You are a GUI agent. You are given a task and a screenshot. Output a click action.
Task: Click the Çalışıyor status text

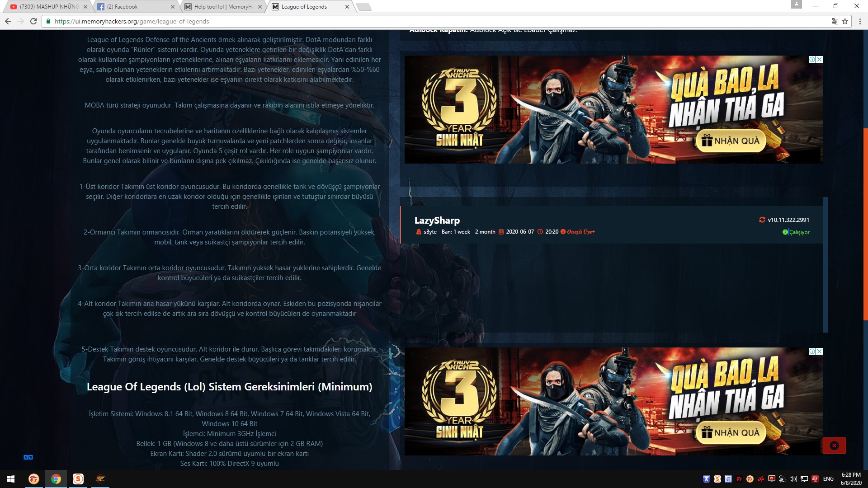pyautogui.click(x=799, y=232)
